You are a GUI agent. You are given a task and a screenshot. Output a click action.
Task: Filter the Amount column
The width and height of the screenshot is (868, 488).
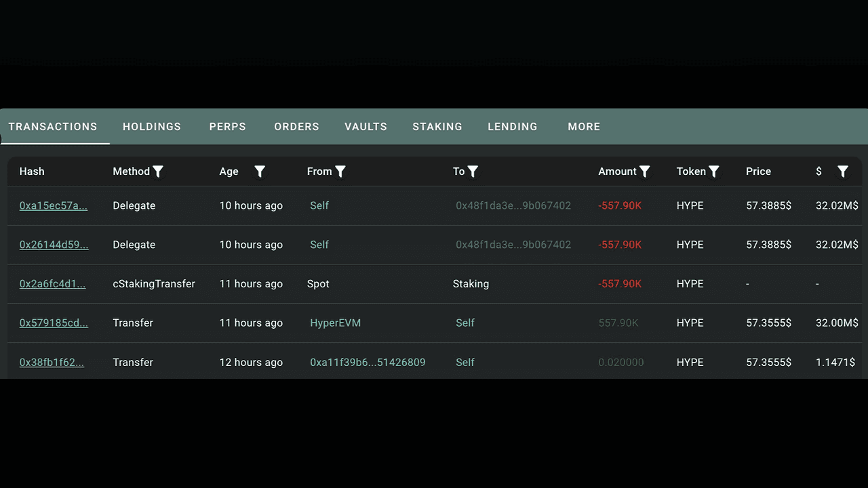[x=645, y=171]
